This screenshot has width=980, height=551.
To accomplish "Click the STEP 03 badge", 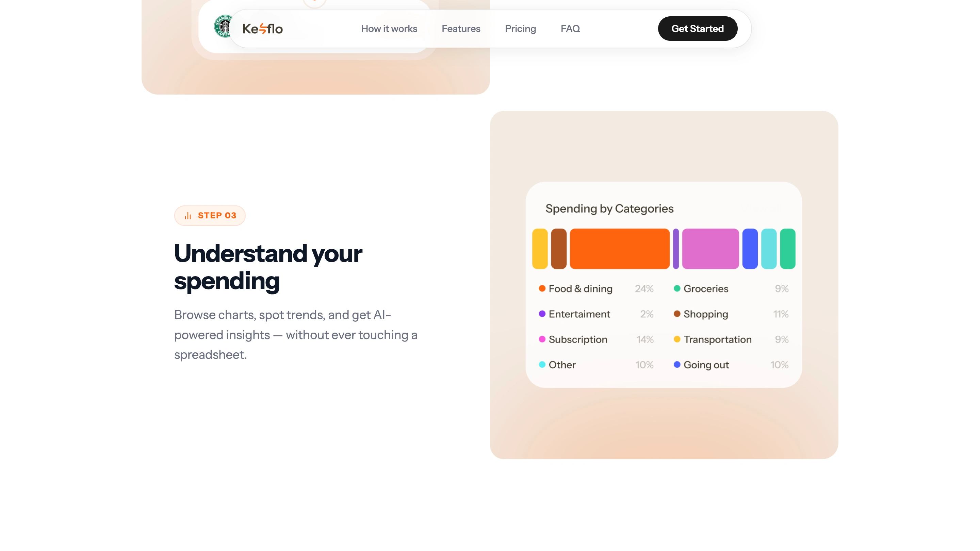I will tap(210, 216).
